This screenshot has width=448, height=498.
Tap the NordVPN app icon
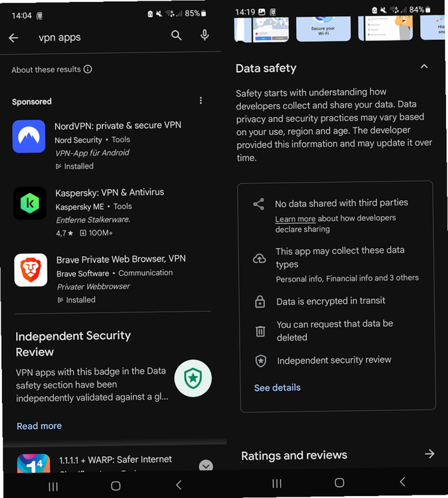29,136
